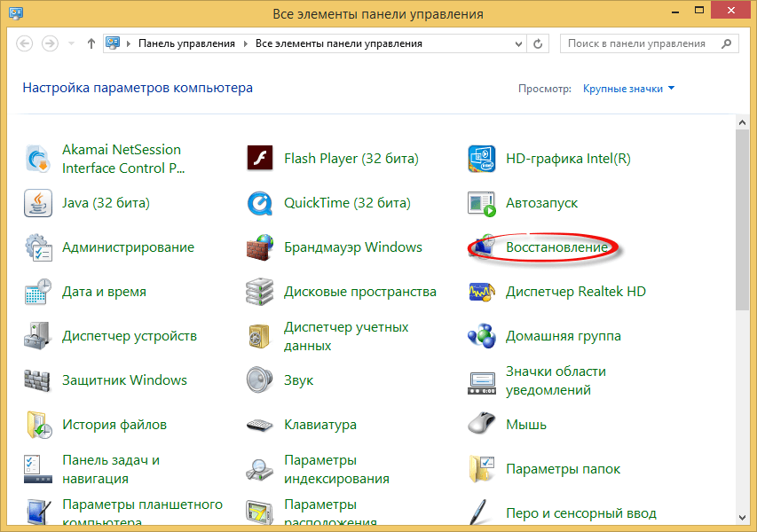The image size is (757, 532).
Task: Click Все элементы панели управления breadcrumb
Action: pyautogui.click(x=338, y=44)
